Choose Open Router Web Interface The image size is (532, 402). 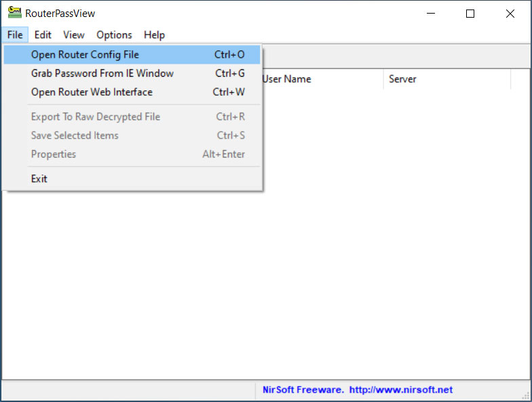132,92
